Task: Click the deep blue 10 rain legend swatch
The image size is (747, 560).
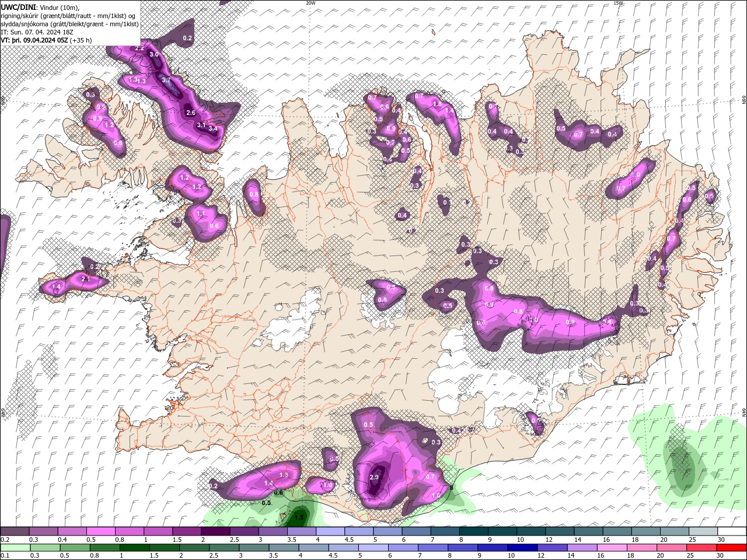Action: point(522,548)
